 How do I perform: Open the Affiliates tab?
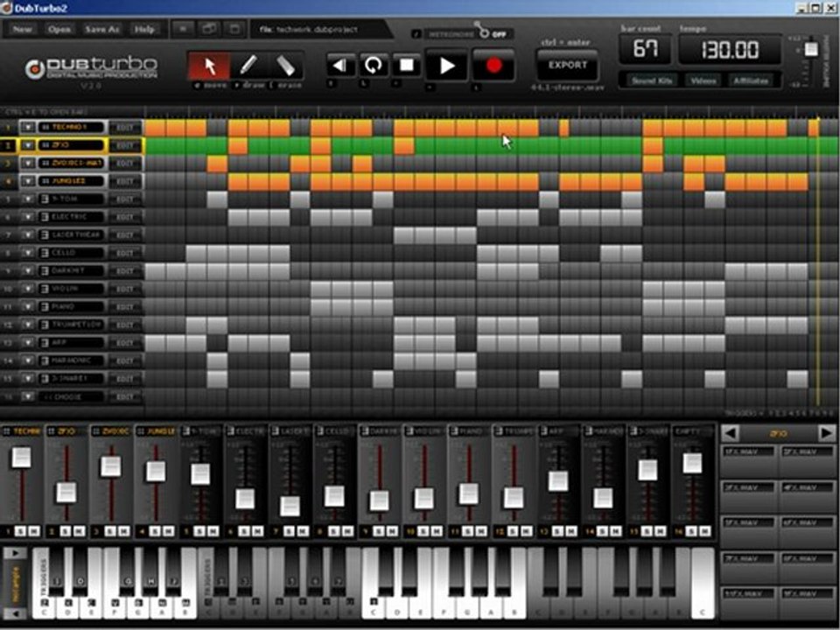751,80
